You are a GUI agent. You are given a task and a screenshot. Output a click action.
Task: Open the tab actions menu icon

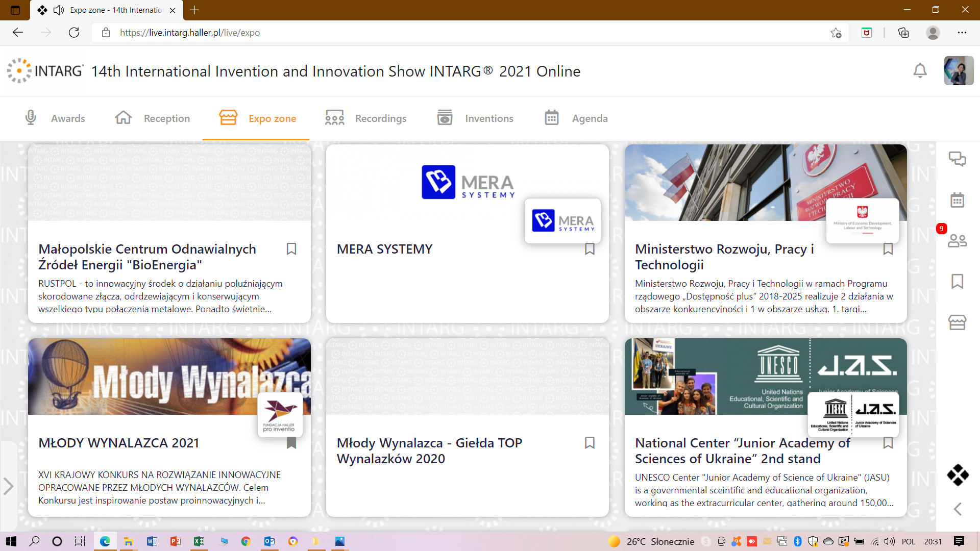tap(15, 10)
